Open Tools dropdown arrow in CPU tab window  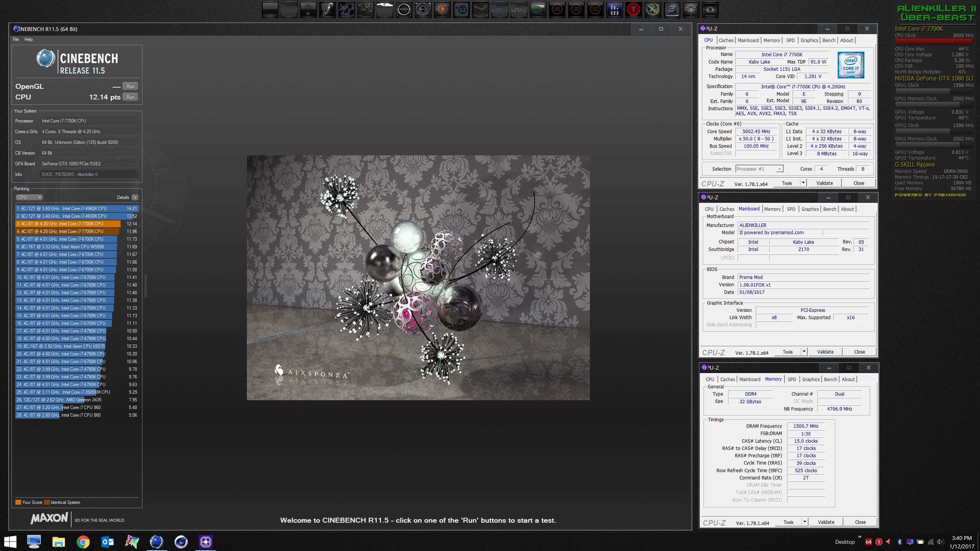[803, 183]
